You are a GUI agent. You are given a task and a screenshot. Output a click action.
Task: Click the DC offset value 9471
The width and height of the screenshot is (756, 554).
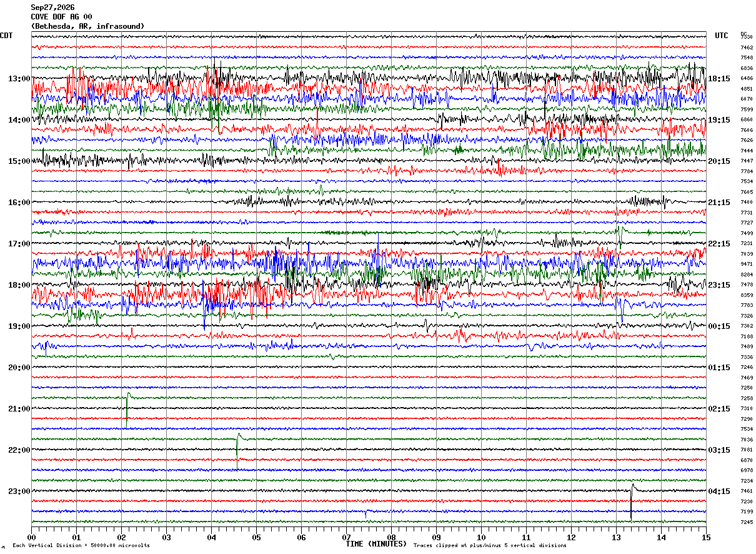point(747,264)
